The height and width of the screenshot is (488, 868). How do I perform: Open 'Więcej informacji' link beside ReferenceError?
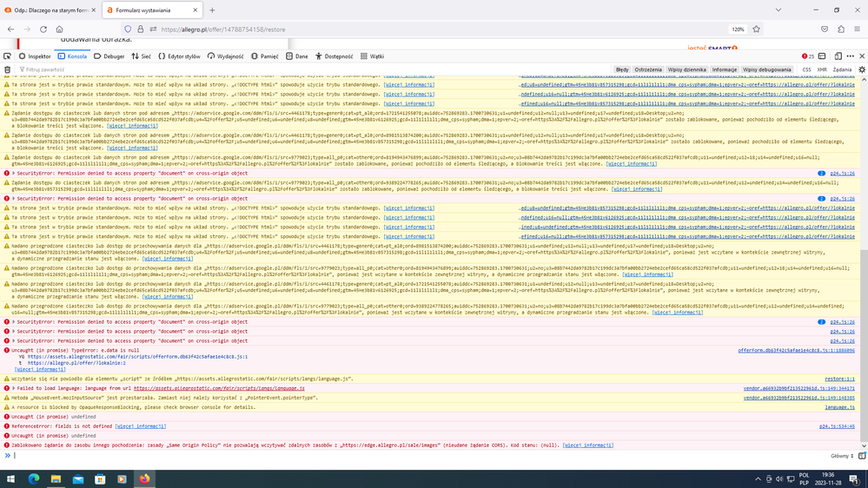coord(141,426)
